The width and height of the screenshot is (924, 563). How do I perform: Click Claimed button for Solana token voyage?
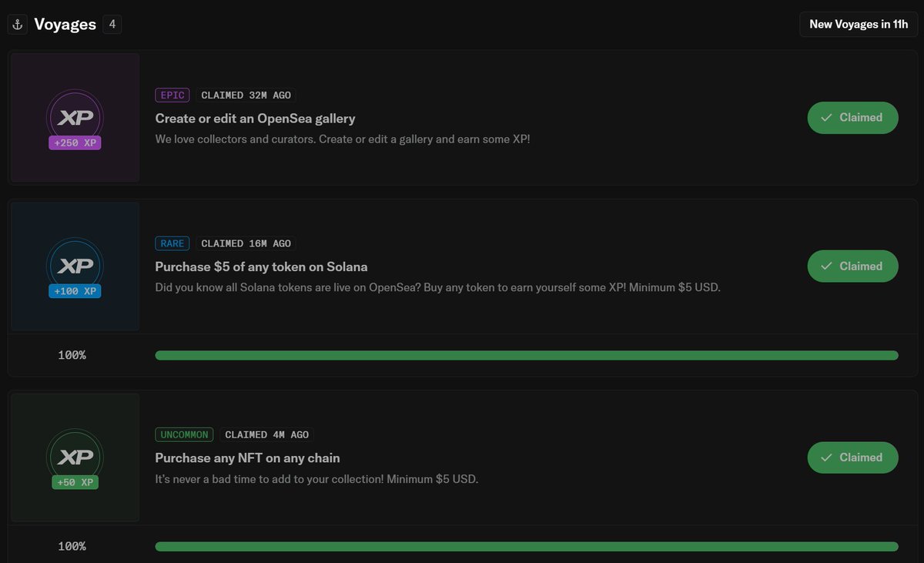click(852, 266)
